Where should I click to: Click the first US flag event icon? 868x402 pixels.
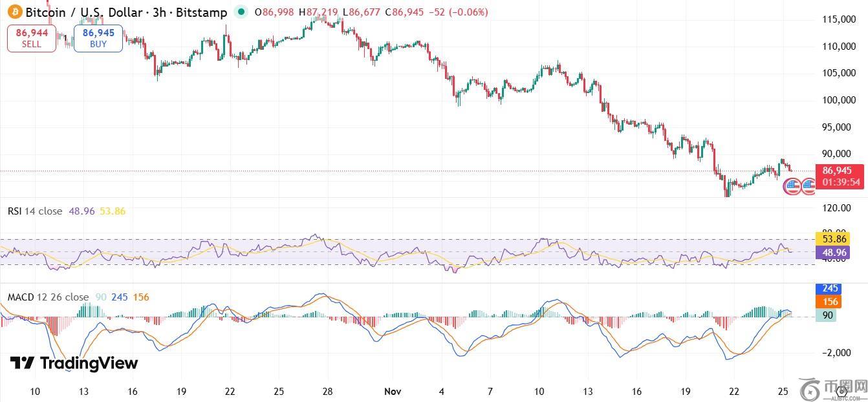click(792, 187)
